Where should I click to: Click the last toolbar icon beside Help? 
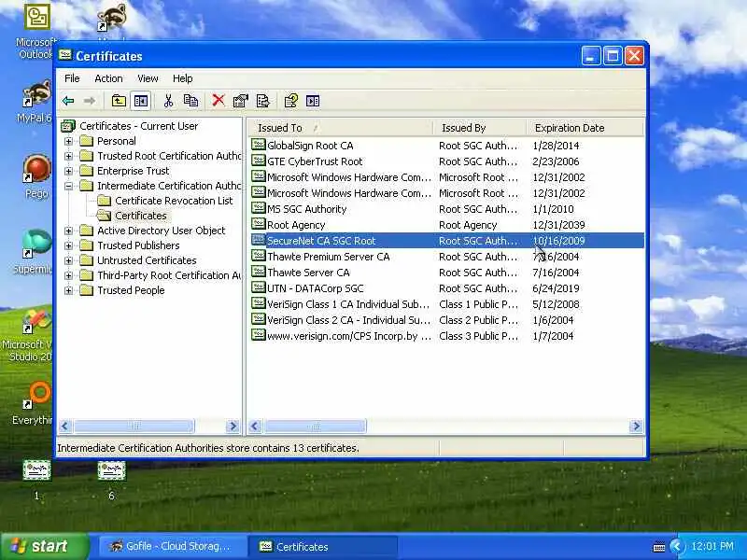click(x=313, y=101)
